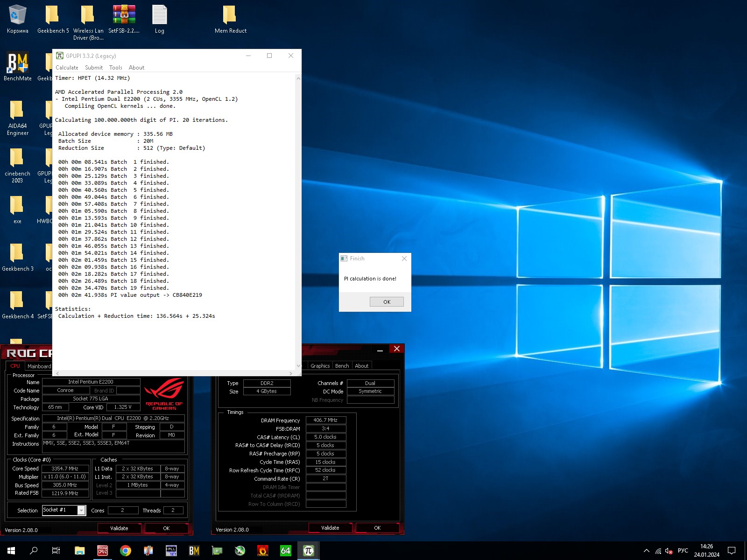Switch to ROG CPU-Z taskbar icon
747x560 pixels.
103,551
